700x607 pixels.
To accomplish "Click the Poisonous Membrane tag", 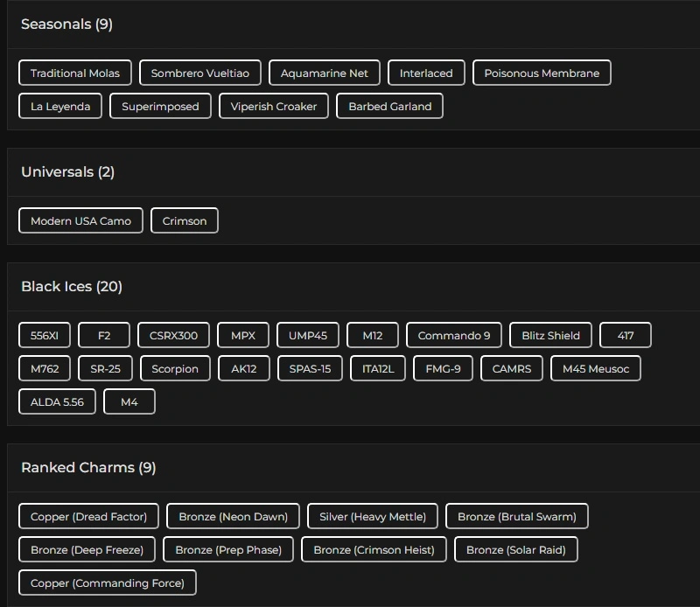I will pyautogui.click(x=542, y=73).
